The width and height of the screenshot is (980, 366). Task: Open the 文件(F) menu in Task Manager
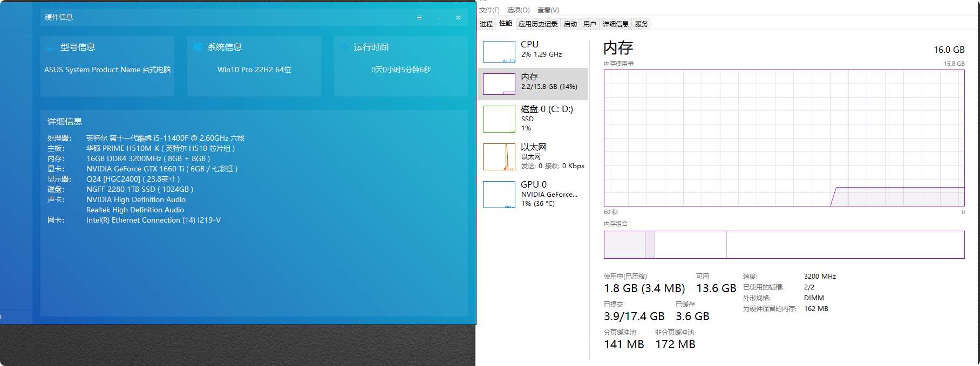(x=489, y=10)
